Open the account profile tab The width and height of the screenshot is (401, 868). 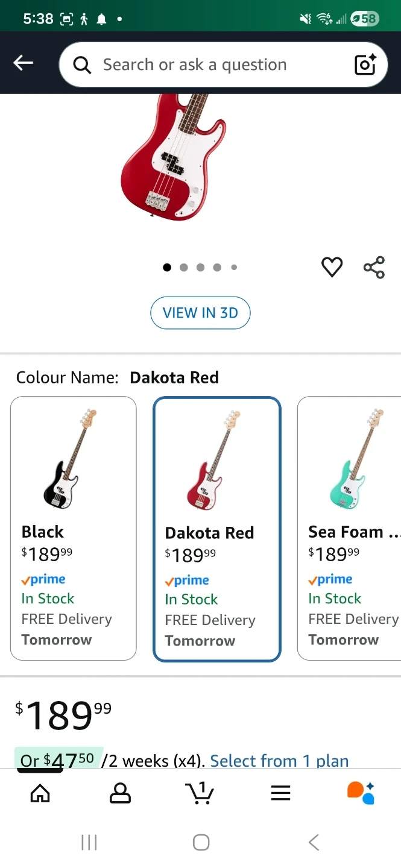click(120, 793)
